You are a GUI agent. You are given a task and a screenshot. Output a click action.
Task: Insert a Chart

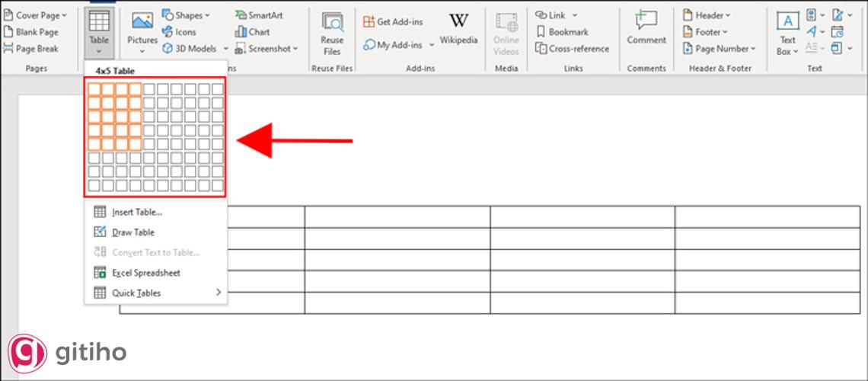click(252, 32)
